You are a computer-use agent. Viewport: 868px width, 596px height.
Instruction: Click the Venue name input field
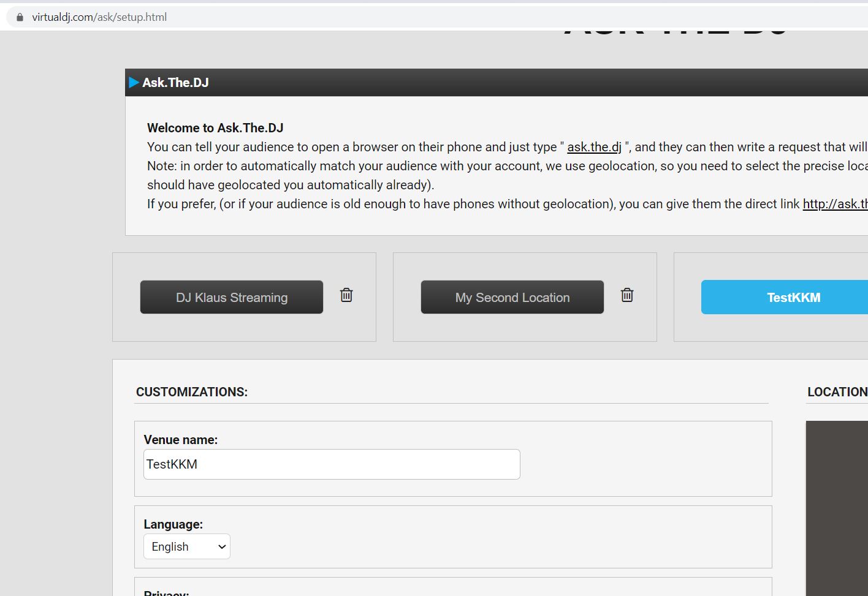332,464
